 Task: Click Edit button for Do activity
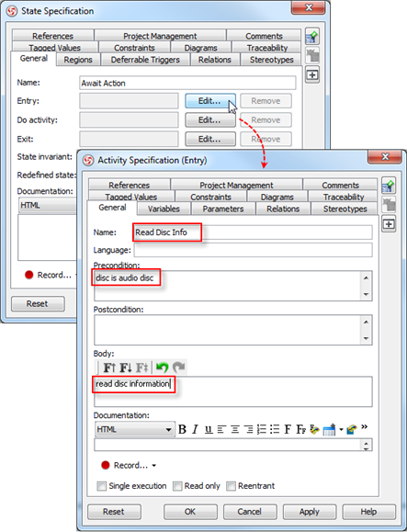[x=210, y=119]
